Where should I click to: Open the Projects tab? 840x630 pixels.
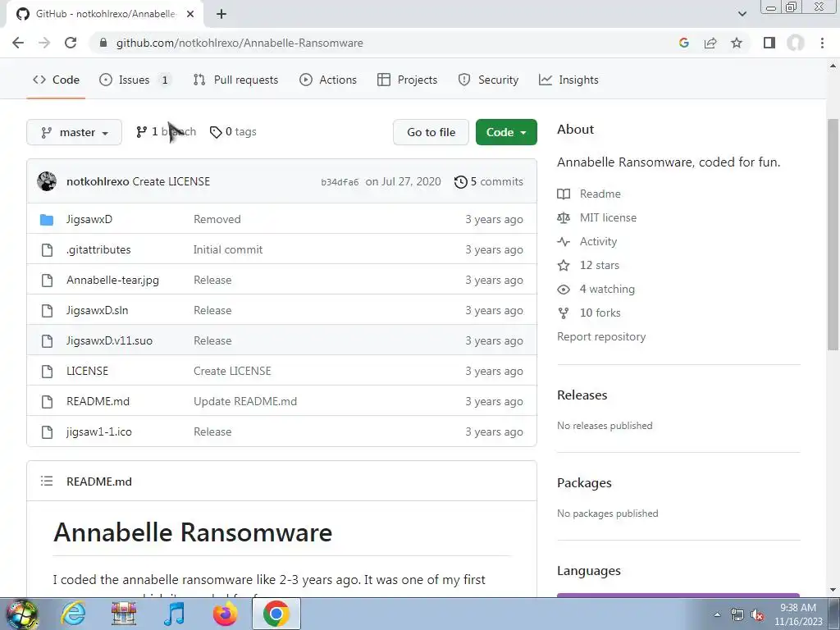click(x=407, y=80)
